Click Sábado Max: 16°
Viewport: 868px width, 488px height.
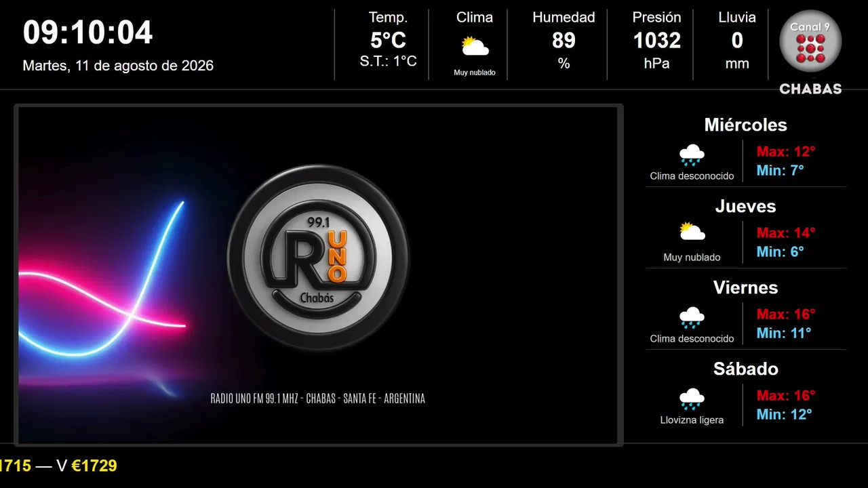(x=786, y=395)
